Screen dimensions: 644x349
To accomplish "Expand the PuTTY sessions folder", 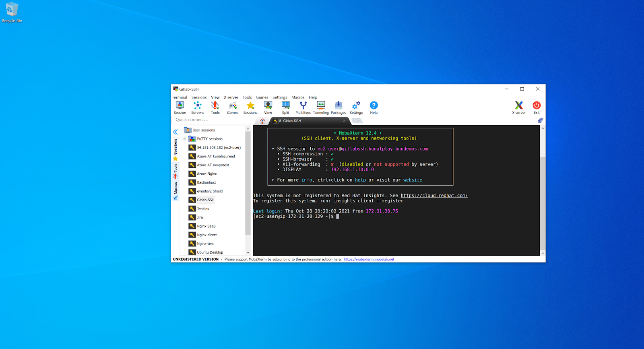I will (x=184, y=139).
